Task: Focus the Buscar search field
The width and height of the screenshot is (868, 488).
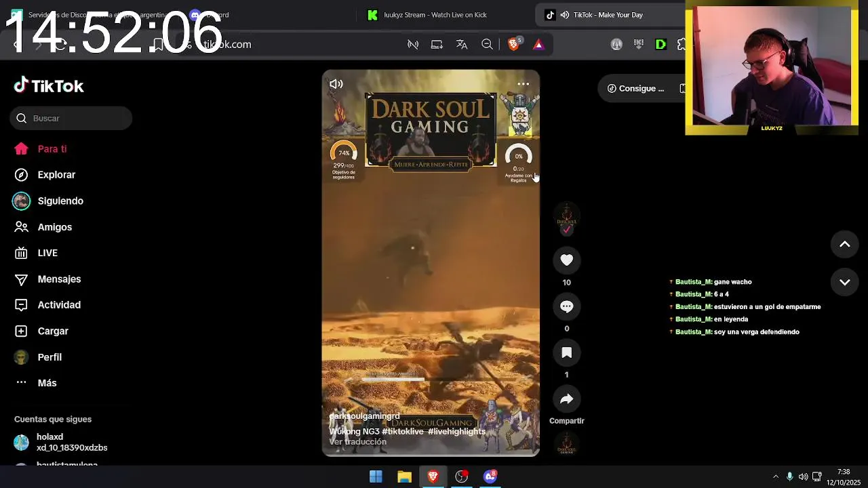Action: tap(71, 118)
